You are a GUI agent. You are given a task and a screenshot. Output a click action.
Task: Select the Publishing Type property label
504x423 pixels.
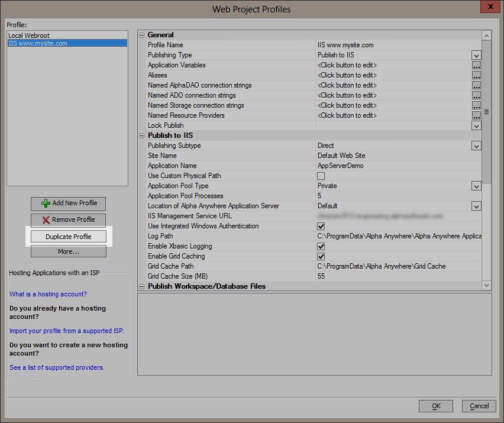point(170,55)
